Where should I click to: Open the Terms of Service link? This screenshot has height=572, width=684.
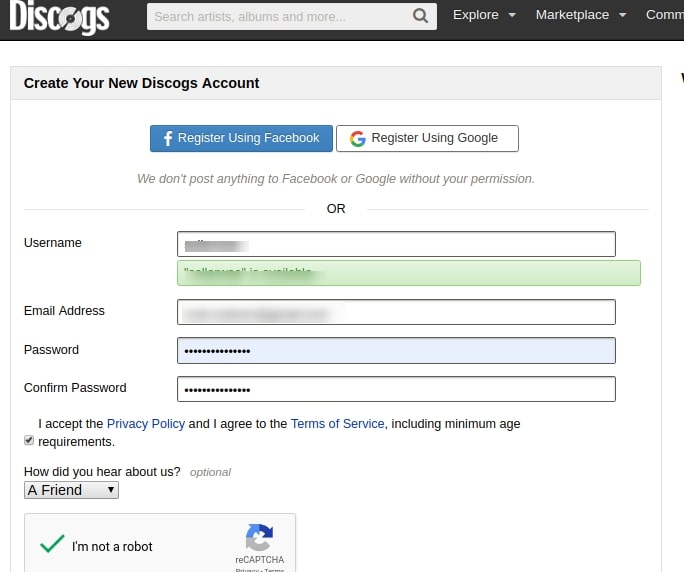click(337, 424)
